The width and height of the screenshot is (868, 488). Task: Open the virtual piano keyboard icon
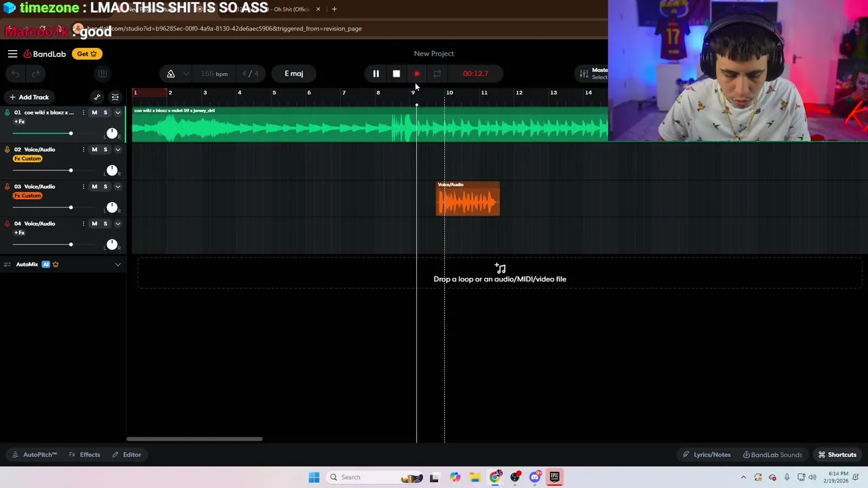pyautogui.click(x=102, y=73)
